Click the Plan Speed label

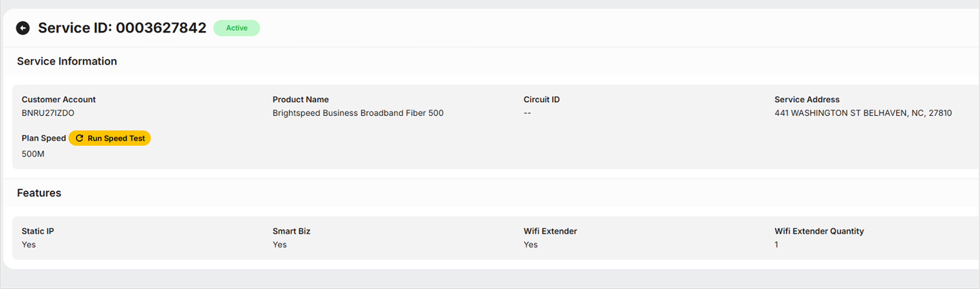(44, 138)
